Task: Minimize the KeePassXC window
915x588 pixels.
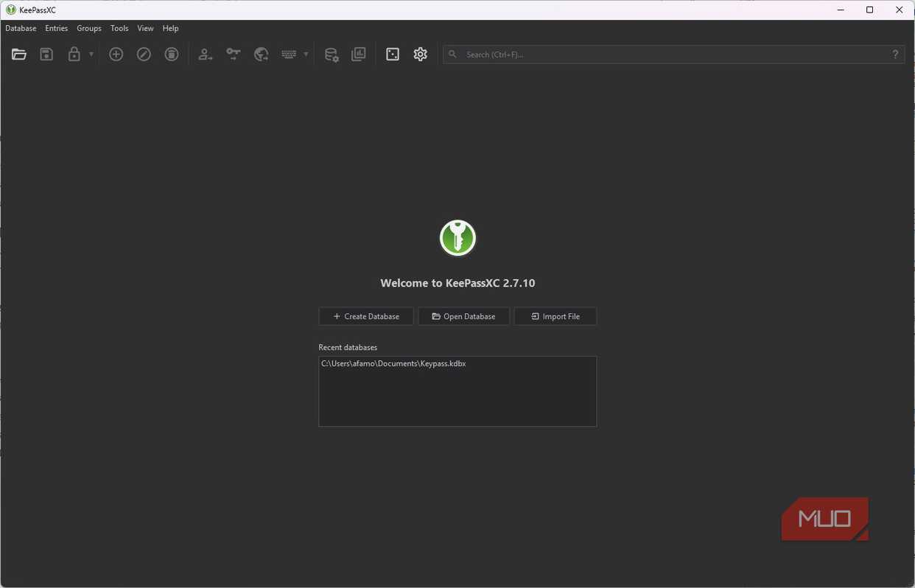Action: pos(841,10)
